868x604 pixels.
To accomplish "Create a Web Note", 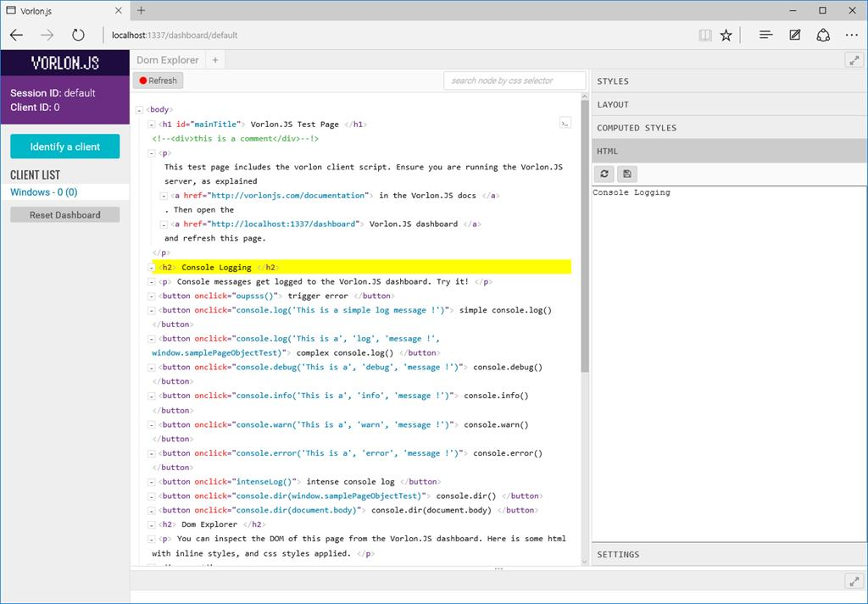I will pos(793,35).
